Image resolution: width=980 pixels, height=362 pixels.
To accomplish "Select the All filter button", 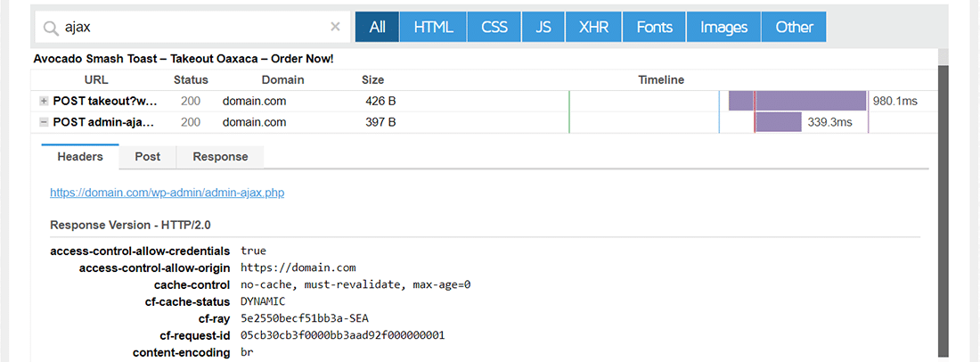I will (x=377, y=27).
